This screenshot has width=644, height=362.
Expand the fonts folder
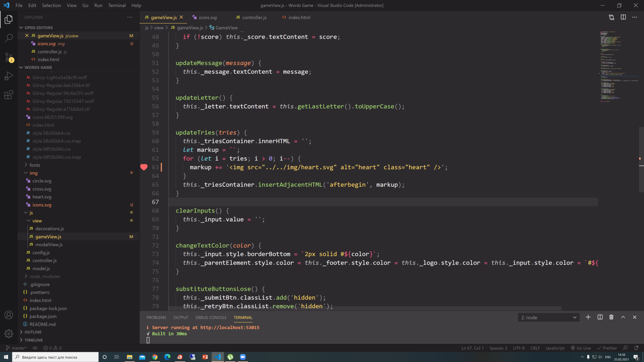35,165
